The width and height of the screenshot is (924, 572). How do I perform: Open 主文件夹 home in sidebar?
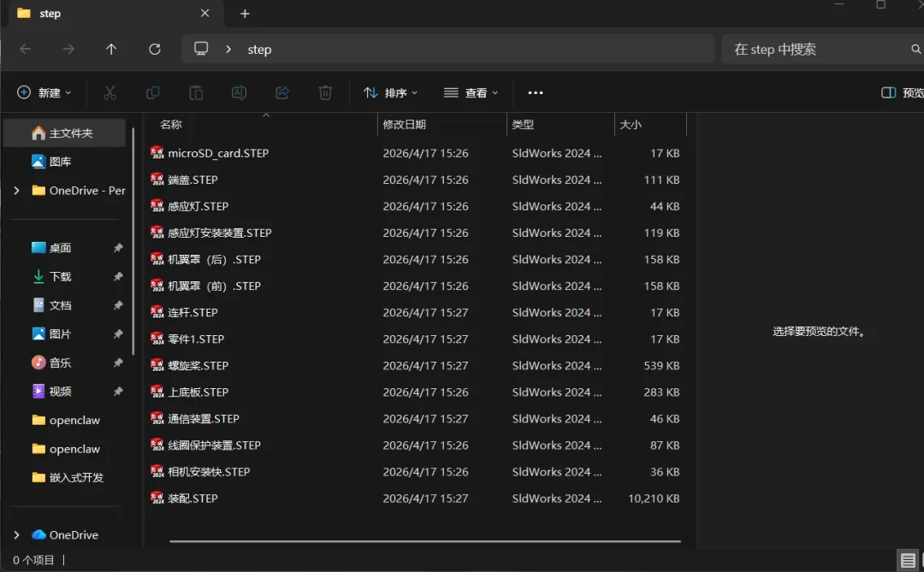pyautogui.click(x=65, y=133)
